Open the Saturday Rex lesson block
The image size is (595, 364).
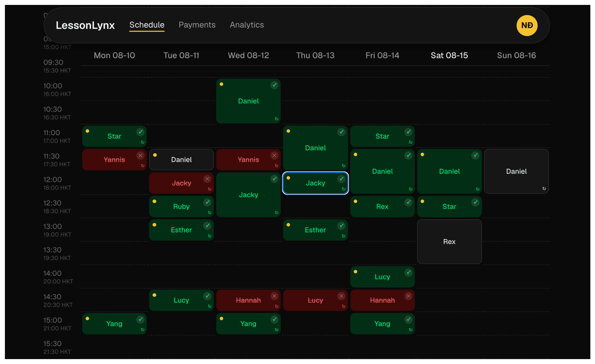[x=449, y=242]
